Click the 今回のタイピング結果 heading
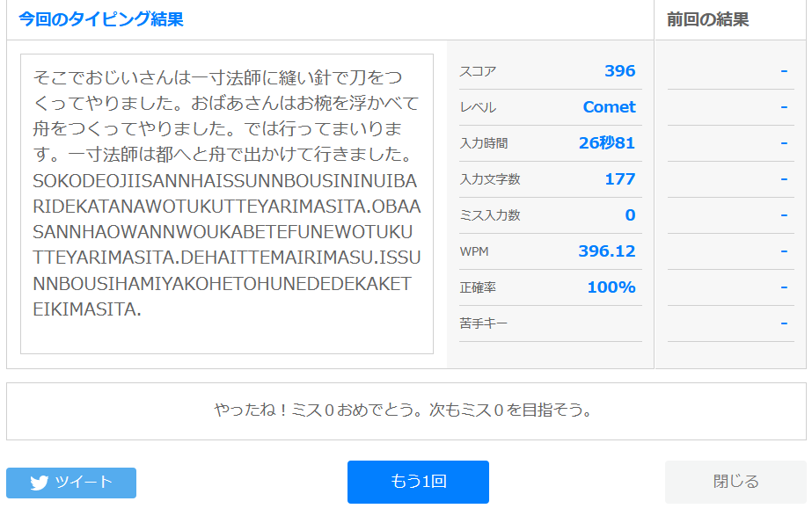Image resolution: width=812 pixels, height=523 pixels. (x=101, y=19)
